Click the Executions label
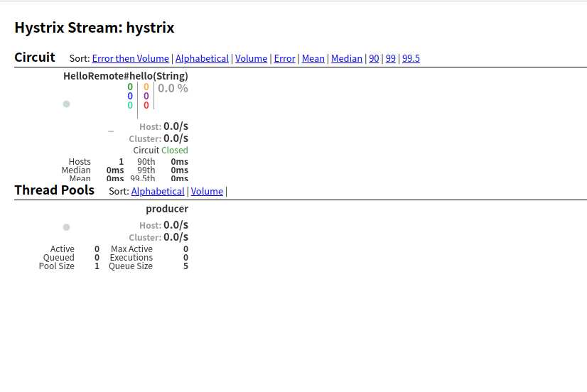Screen dimensions: 587x392 [x=131, y=257]
